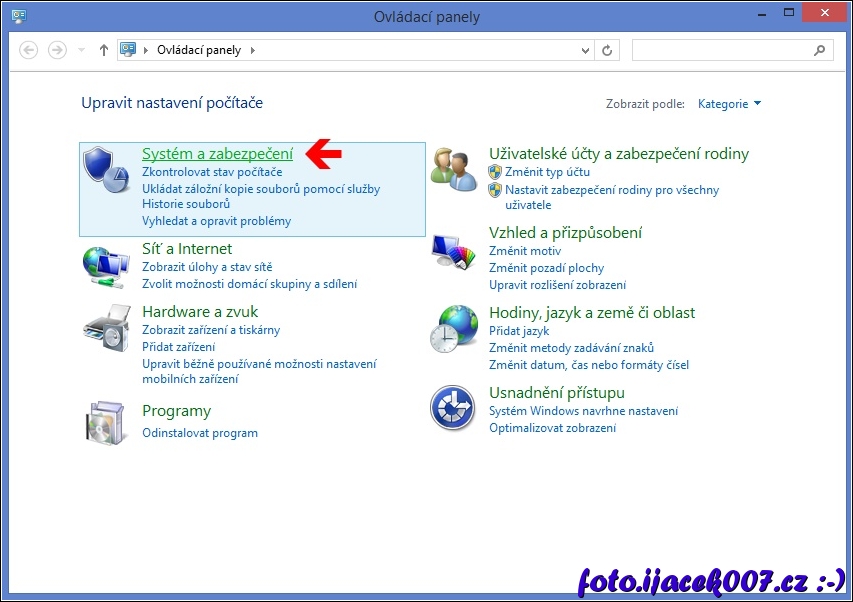Click the Systém a zabezpečení shield icon
This screenshot has width=853, height=602.
106,168
